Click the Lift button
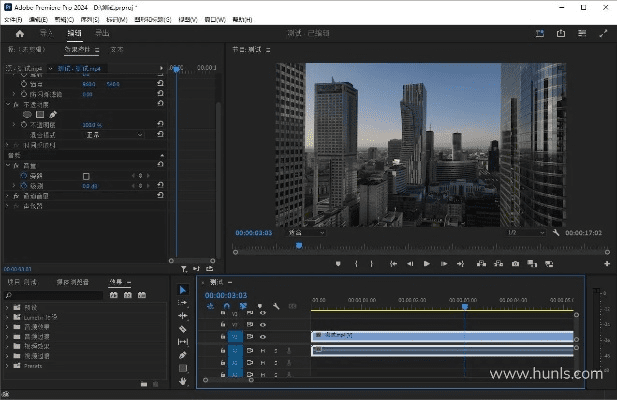 pos(481,264)
